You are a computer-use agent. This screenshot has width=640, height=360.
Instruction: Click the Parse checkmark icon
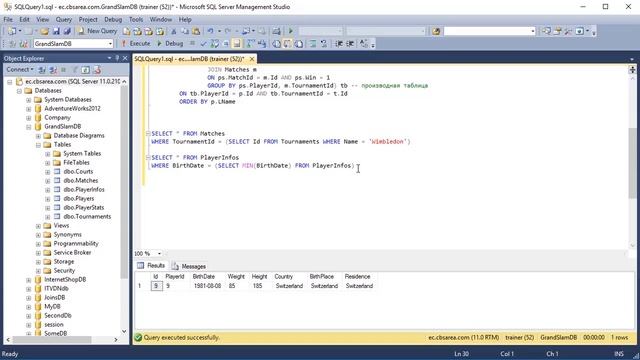click(203, 44)
